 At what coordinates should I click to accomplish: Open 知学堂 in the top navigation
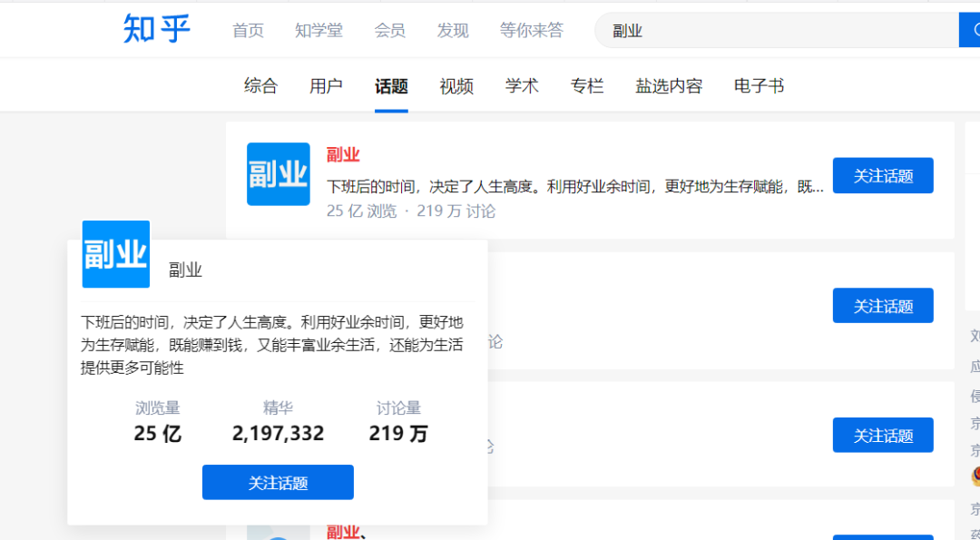coord(318,30)
